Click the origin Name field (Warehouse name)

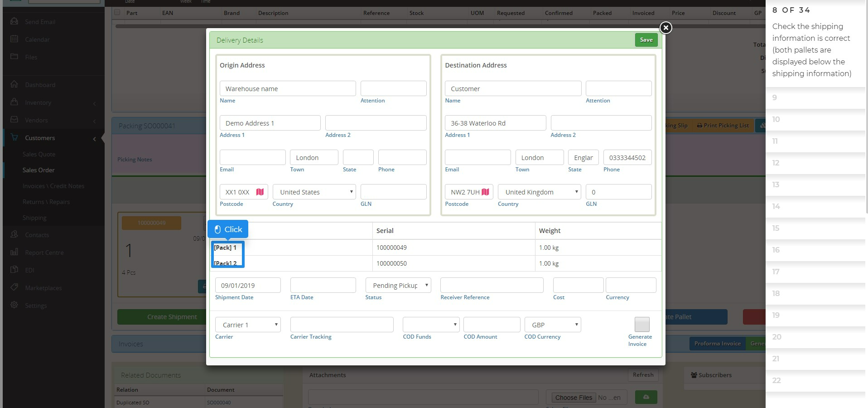click(288, 88)
